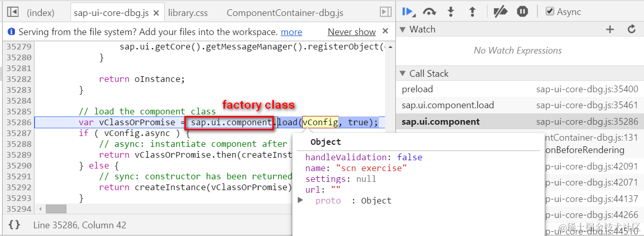The width and height of the screenshot is (644, 236).
Task: Collapse the Watch section
Action: [403, 29]
